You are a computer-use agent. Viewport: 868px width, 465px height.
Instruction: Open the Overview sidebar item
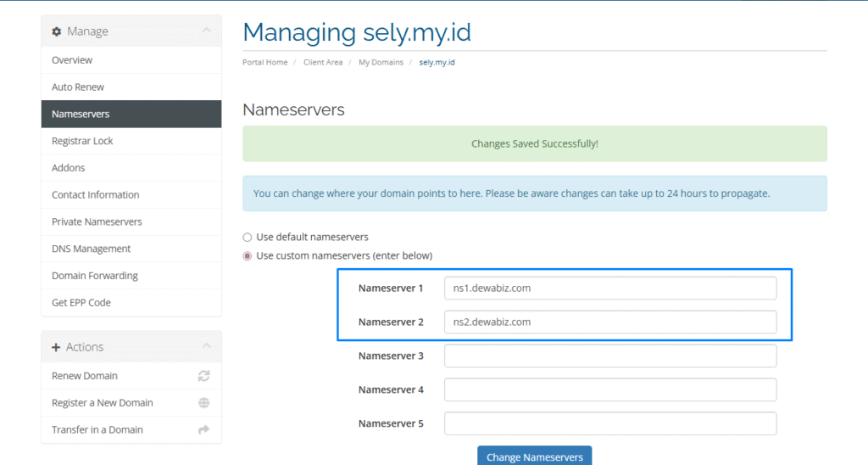(72, 60)
